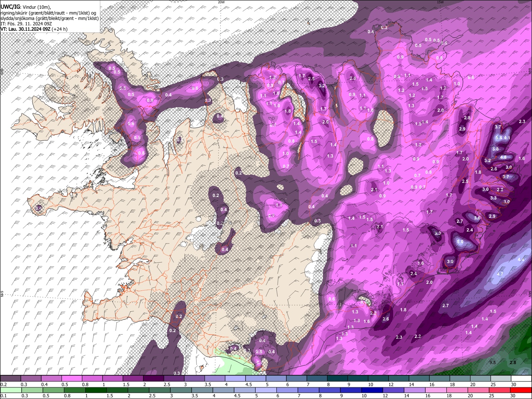Select the darkest green rain swatch labelled 1
This screenshot has width=532, height=399.
(x=95, y=390)
